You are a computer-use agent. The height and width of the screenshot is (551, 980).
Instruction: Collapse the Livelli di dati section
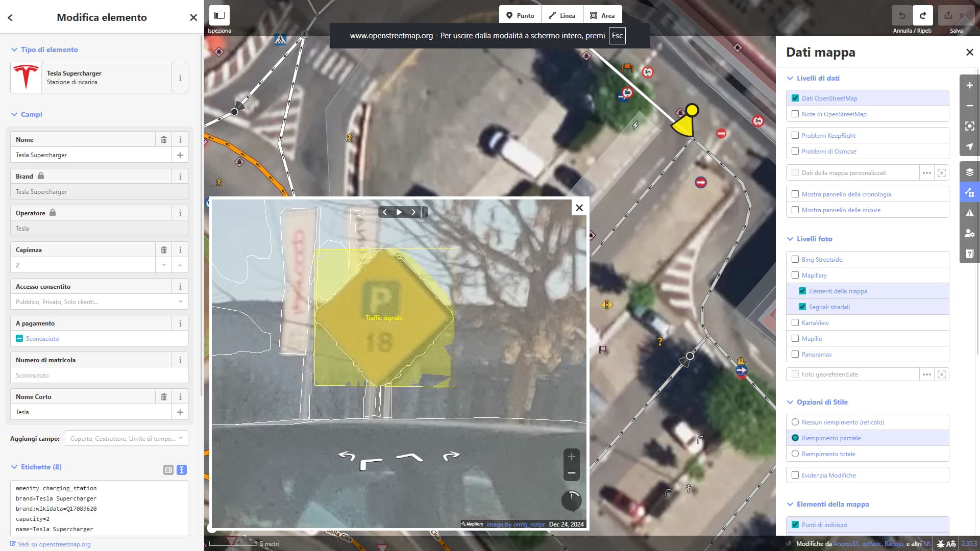[813, 78]
